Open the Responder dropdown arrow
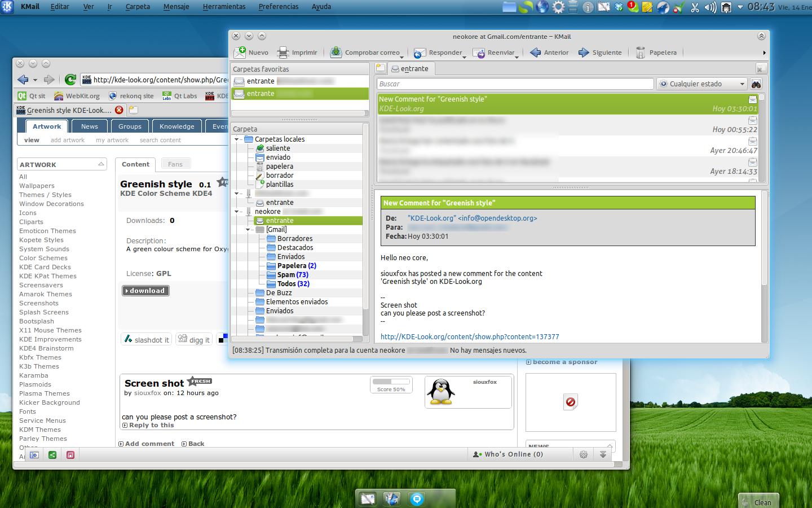Screen dimensions: 812x508 click(x=464, y=56)
